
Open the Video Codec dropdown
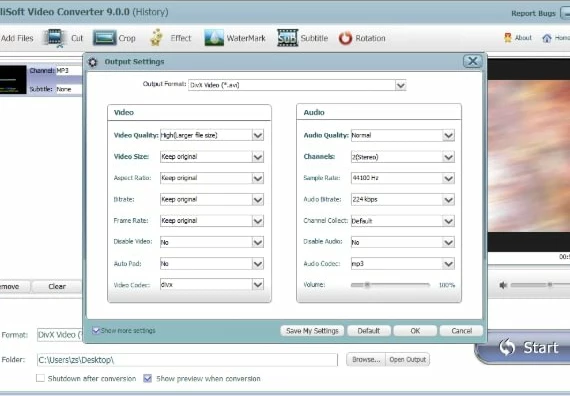(x=258, y=284)
